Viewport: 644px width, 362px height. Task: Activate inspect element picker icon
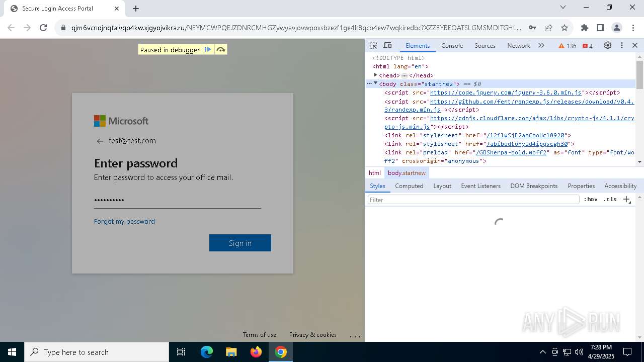click(x=373, y=45)
